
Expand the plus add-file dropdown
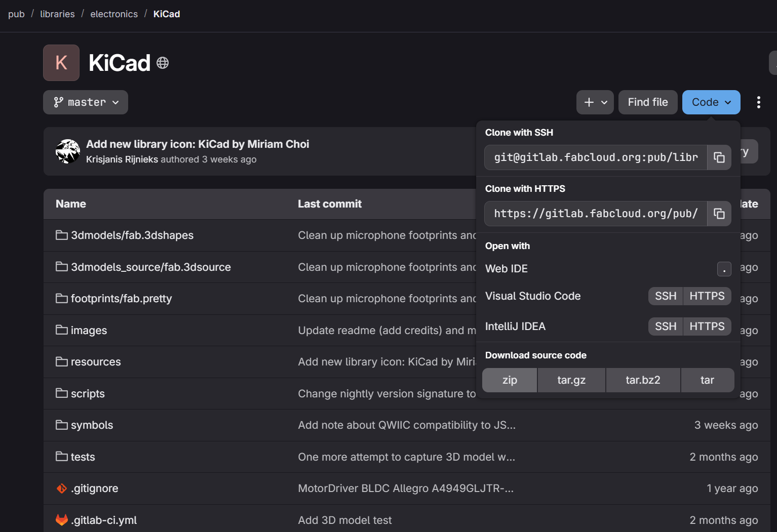point(595,102)
